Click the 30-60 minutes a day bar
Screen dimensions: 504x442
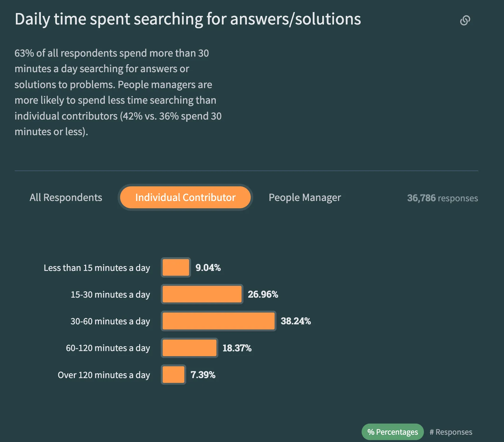coord(218,321)
